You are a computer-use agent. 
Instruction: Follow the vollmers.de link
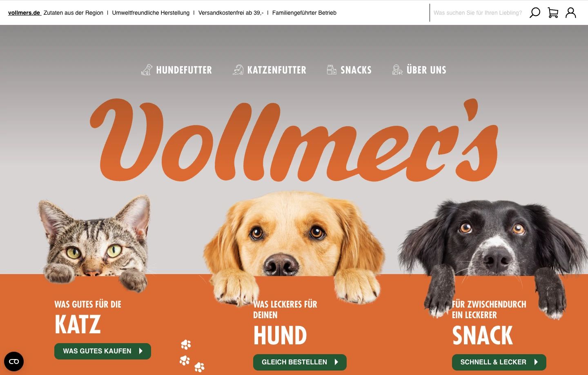24,13
